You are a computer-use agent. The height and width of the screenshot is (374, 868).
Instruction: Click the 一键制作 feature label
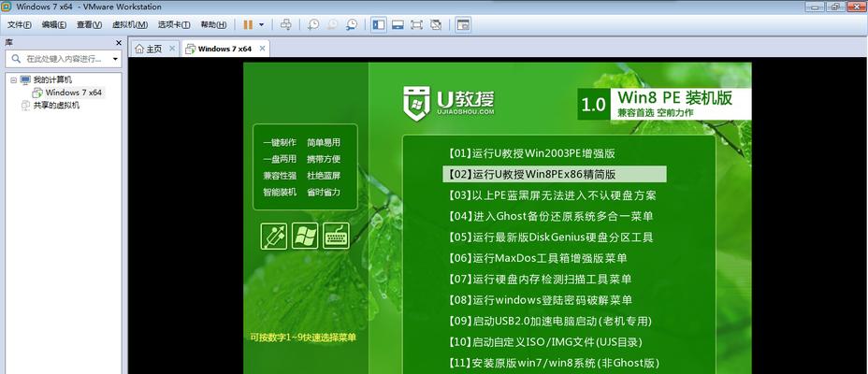280,142
